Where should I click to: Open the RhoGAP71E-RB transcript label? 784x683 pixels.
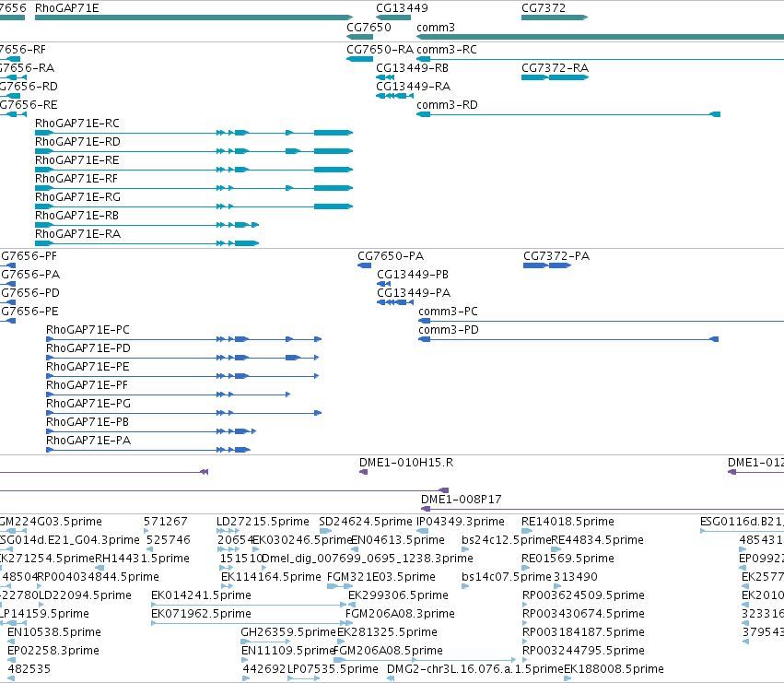click(76, 216)
